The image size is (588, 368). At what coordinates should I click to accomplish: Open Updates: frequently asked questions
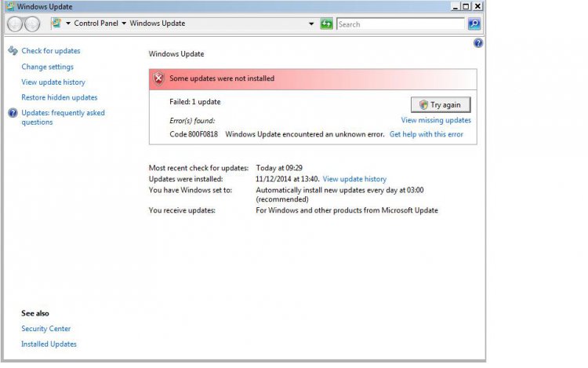click(x=63, y=118)
